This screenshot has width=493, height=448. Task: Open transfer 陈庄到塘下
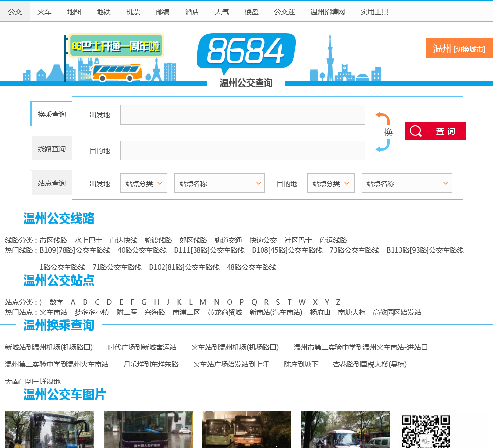coord(301,364)
